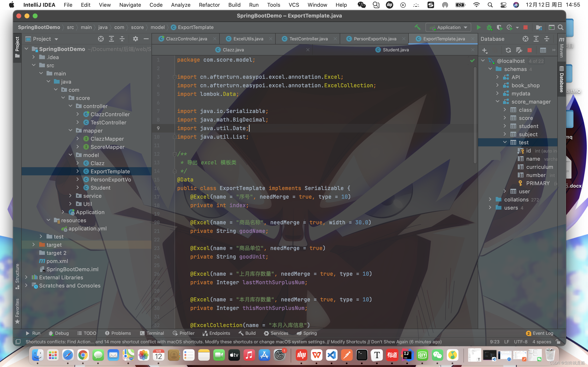Switch to the ExcelUtils.java editor tab
Screen dimensions: 588x367
248,39
